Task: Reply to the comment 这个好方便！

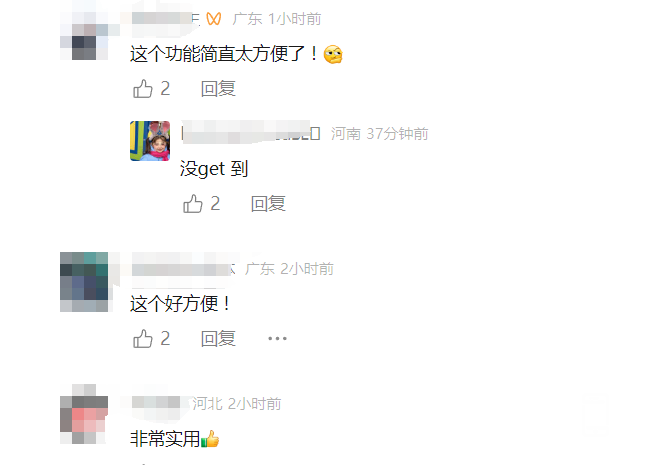Action: (x=218, y=339)
